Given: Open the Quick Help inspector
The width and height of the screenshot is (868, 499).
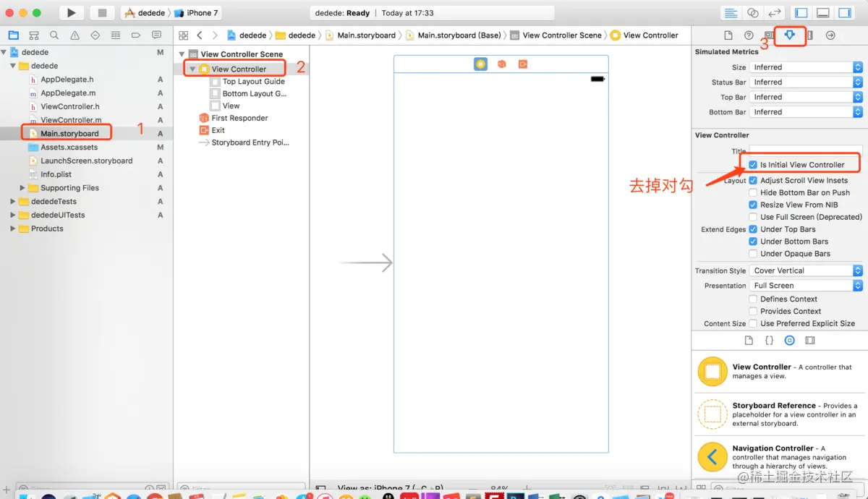Looking at the screenshot, I should pyautogui.click(x=749, y=35).
